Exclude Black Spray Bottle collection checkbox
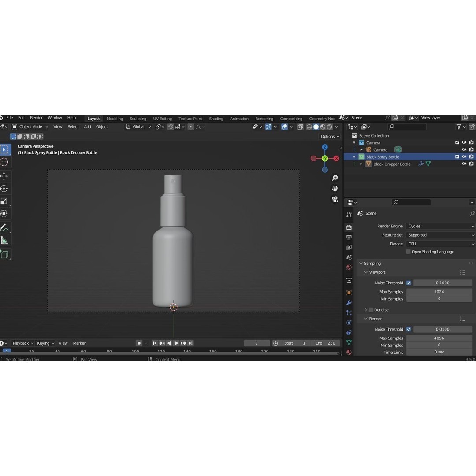This screenshot has height=476, width=476. pos(457,157)
